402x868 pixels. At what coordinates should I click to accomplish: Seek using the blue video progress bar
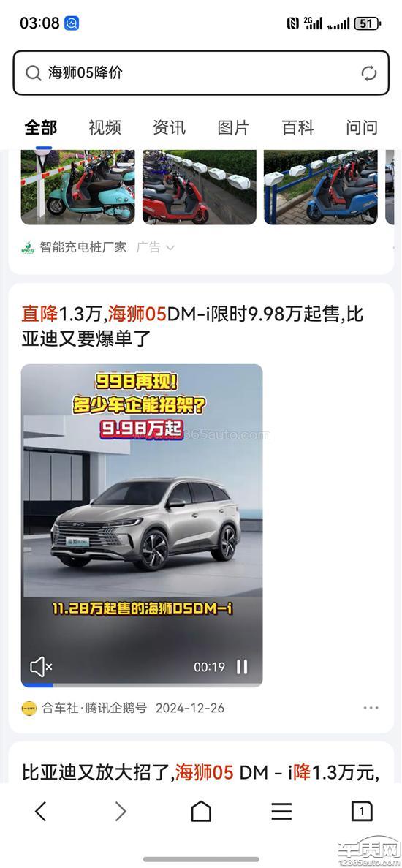[x=142, y=684]
